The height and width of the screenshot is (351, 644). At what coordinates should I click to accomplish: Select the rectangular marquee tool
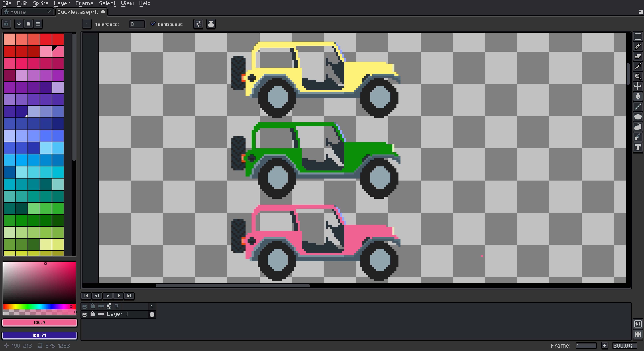point(638,36)
